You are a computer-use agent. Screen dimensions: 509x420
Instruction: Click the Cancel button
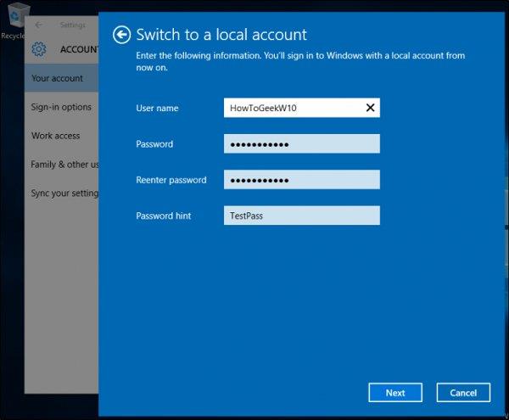click(463, 393)
